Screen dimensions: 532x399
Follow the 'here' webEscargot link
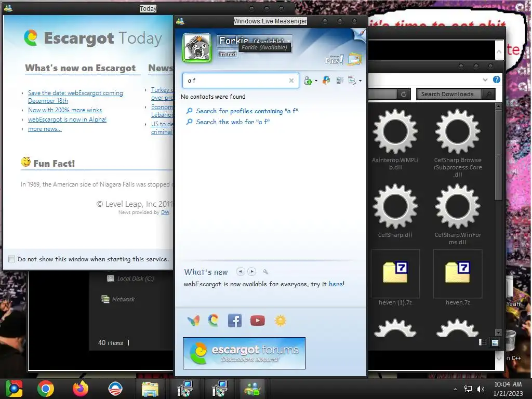tap(336, 284)
